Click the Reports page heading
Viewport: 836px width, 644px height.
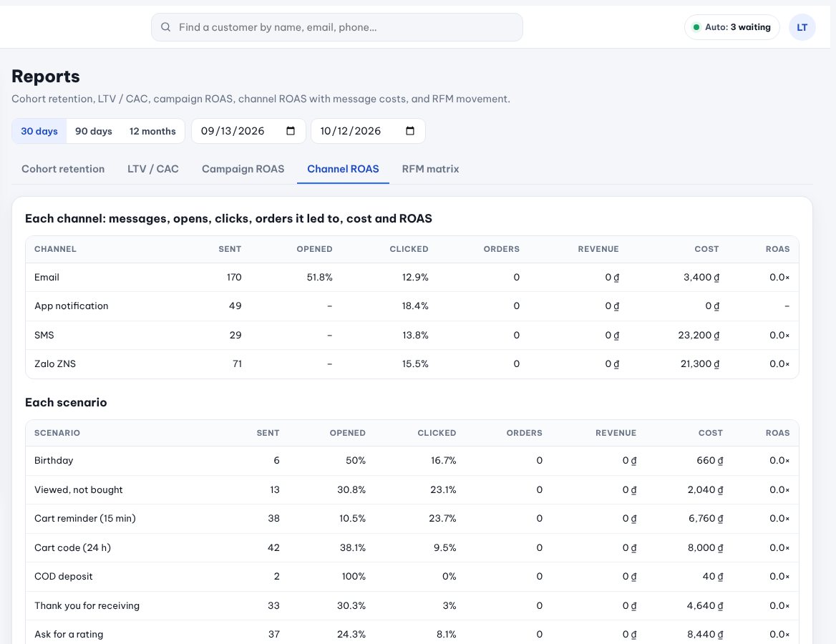point(46,77)
